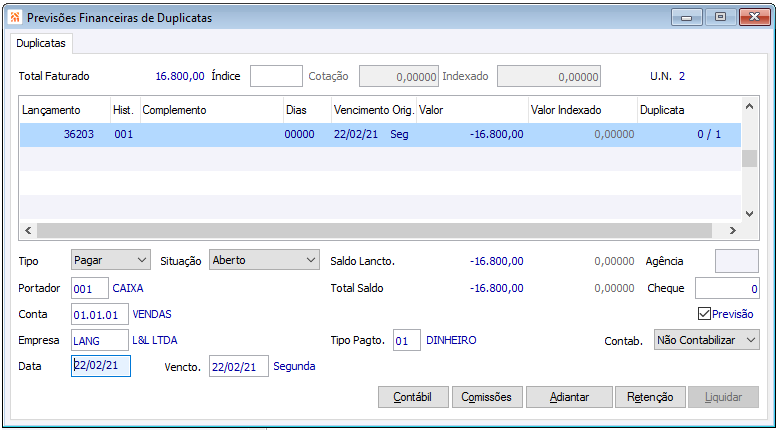Click the Cheque input field

click(x=727, y=288)
